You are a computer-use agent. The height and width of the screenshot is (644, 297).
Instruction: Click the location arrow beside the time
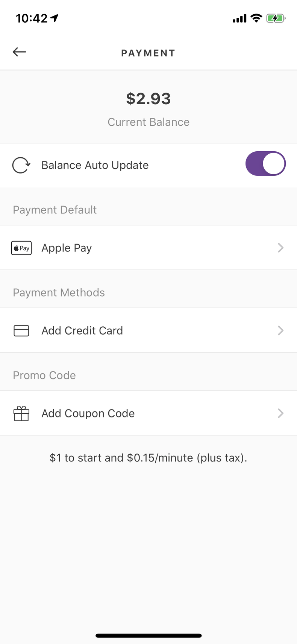click(55, 18)
